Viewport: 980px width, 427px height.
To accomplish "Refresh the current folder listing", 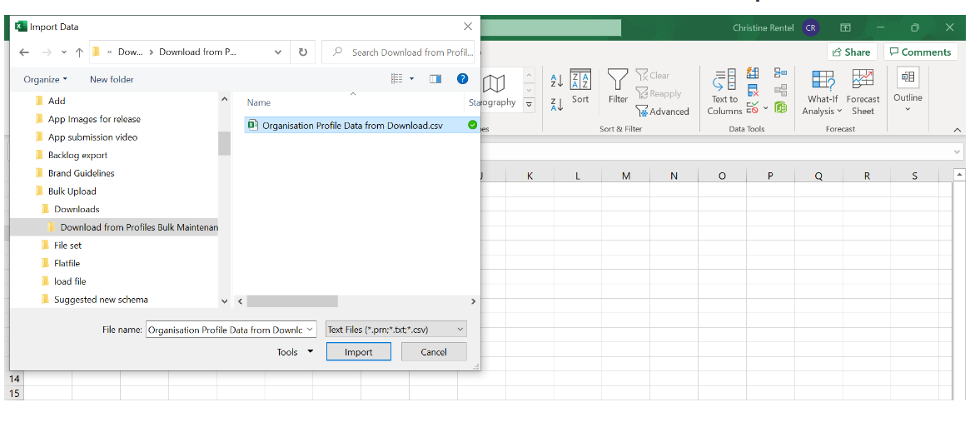I will pyautogui.click(x=302, y=52).
